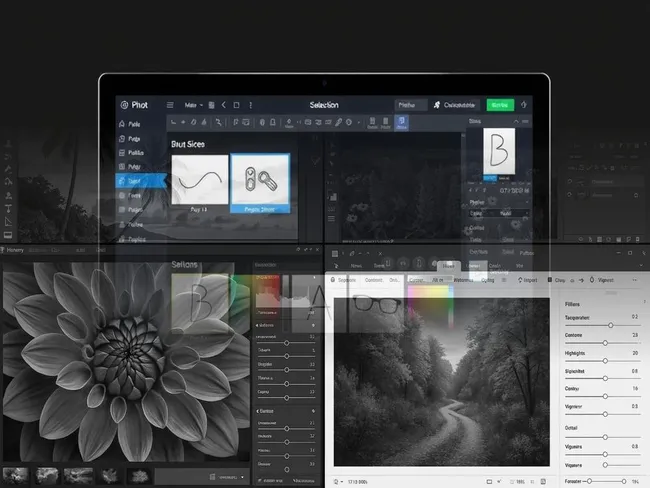Click the X icon in dark editor title bar

coord(380,253)
